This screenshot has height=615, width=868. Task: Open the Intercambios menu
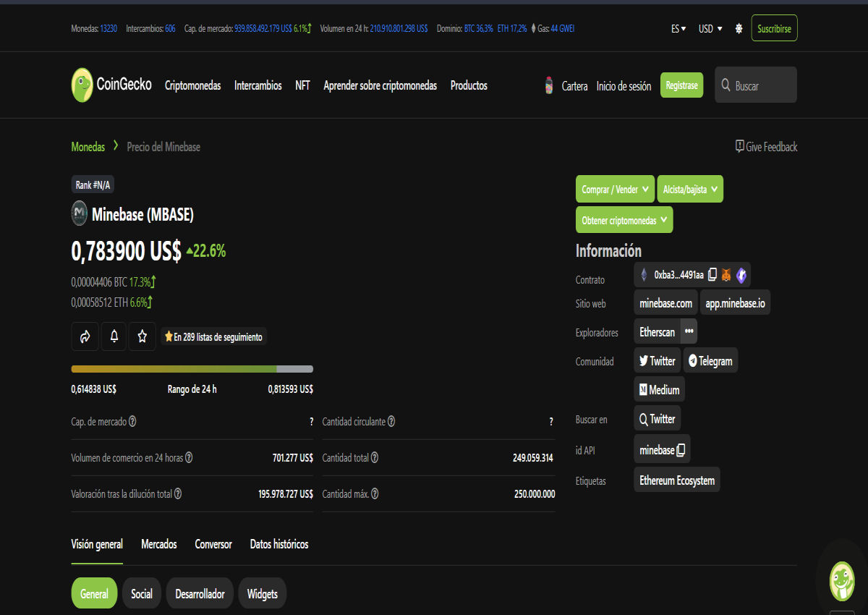tap(258, 85)
